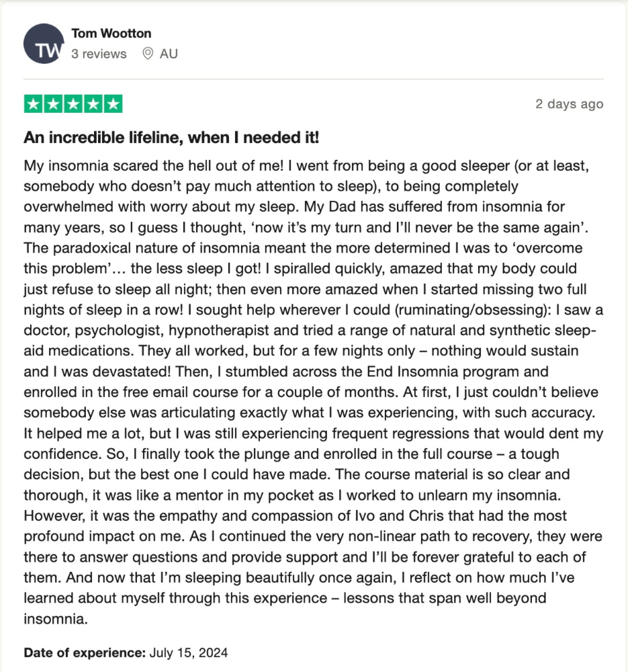Click the first green rating star
Screen dimensions: 628x672
pyautogui.click(x=34, y=103)
